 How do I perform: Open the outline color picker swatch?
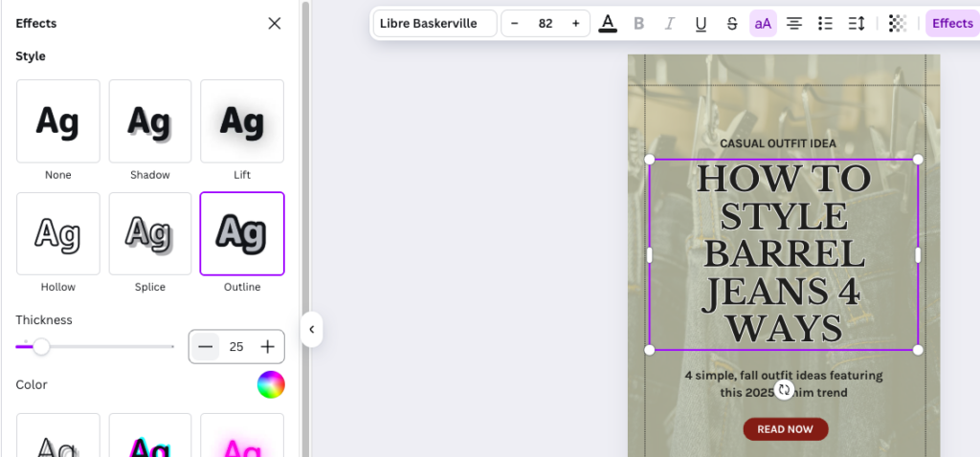pos(271,384)
